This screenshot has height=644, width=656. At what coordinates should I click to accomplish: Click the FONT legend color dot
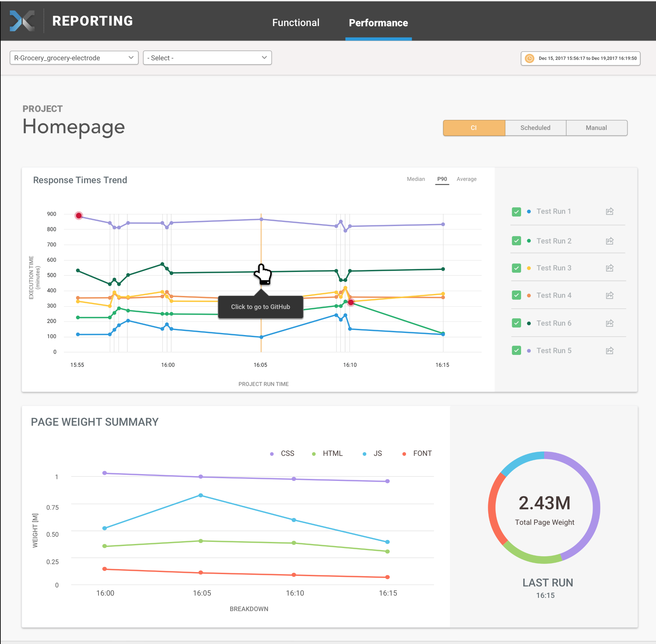pyautogui.click(x=404, y=454)
